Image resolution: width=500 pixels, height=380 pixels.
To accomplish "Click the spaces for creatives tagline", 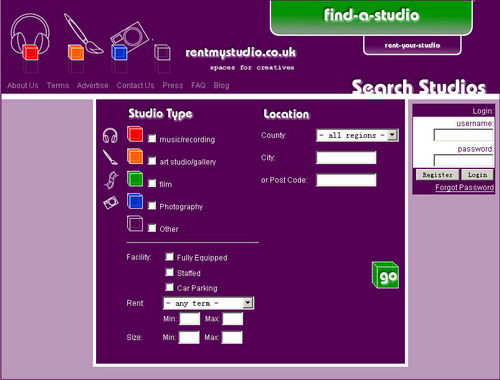I will pos(252,68).
